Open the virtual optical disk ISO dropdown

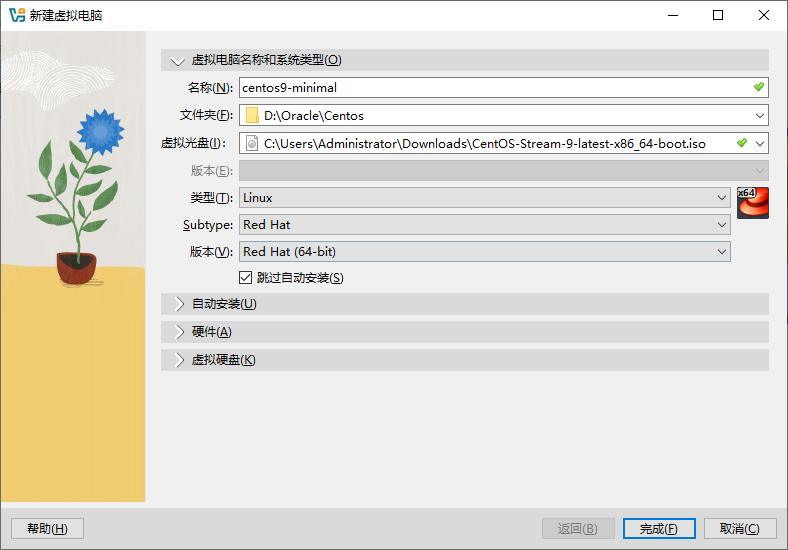pos(760,144)
